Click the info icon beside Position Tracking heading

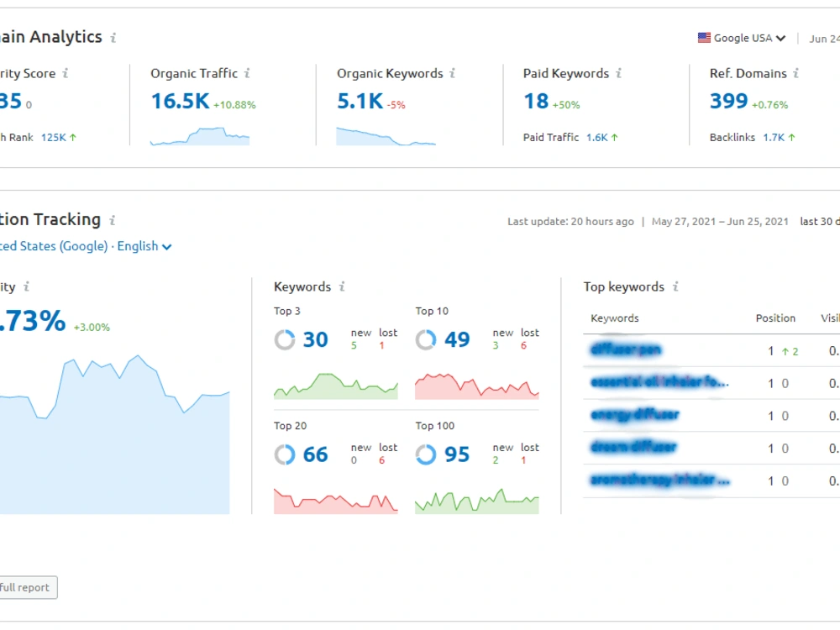113,220
